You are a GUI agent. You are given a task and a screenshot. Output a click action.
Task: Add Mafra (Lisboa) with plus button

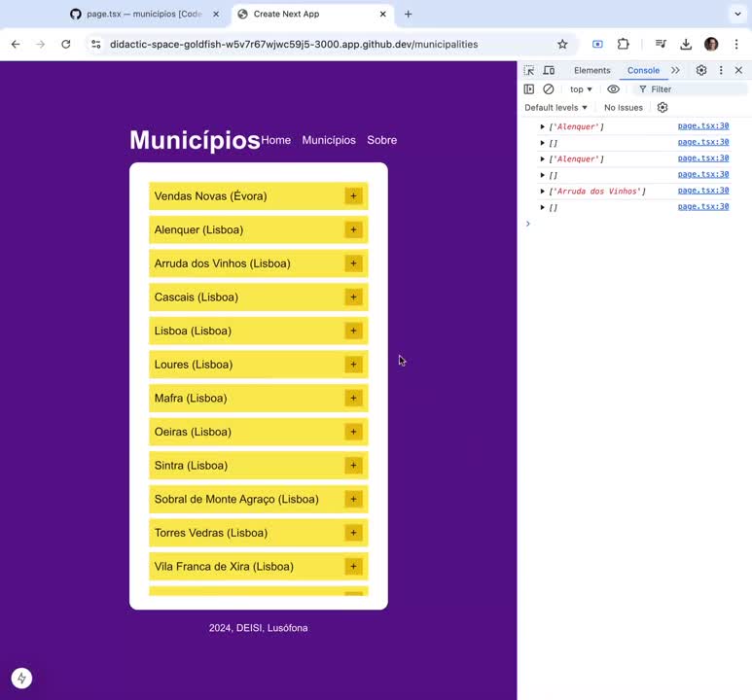pyautogui.click(x=353, y=398)
